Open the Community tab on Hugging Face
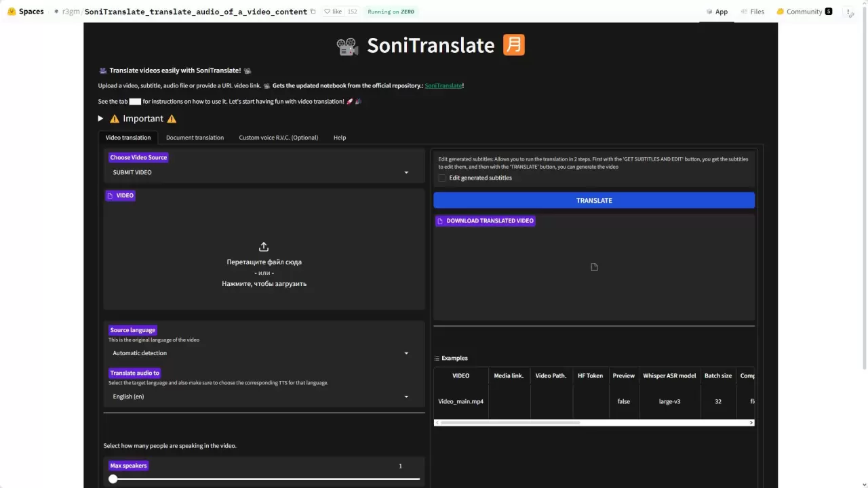Screen dimensions: 868x488 coord(803,12)
